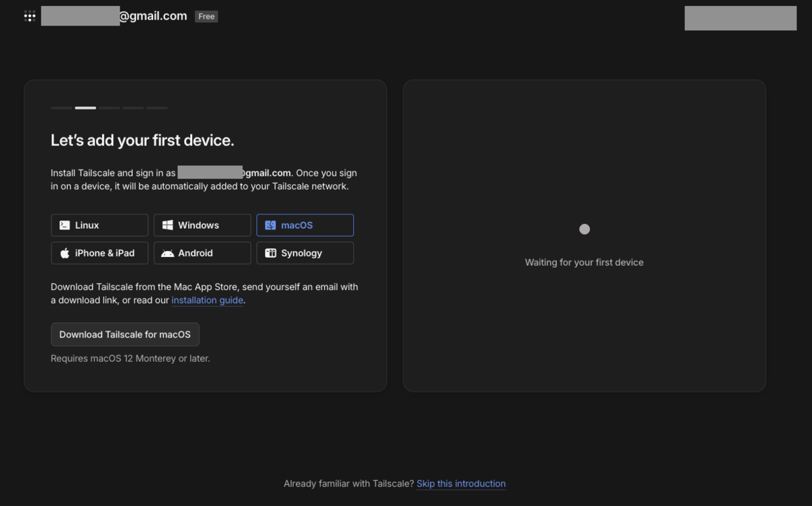Viewport: 812px width, 506px height.
Task: Open the installation guide link
Action: (x=207, y=300)
